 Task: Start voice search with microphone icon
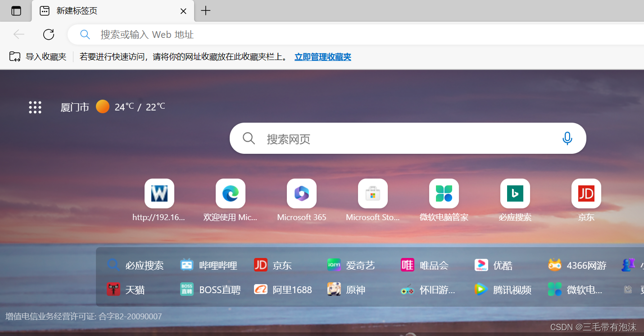[x=567, y=138]
